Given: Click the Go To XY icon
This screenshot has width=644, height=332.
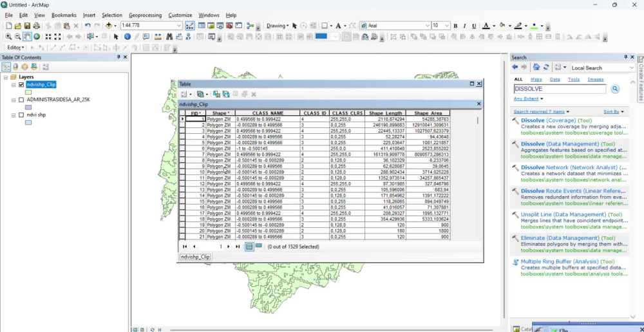Looking at the screenshot, I should point(189,37).
